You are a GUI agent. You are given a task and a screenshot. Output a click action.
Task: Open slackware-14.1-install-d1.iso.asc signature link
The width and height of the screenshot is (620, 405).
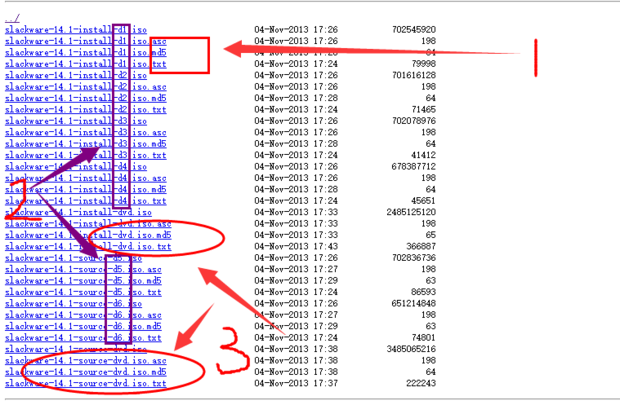(86, 41)
